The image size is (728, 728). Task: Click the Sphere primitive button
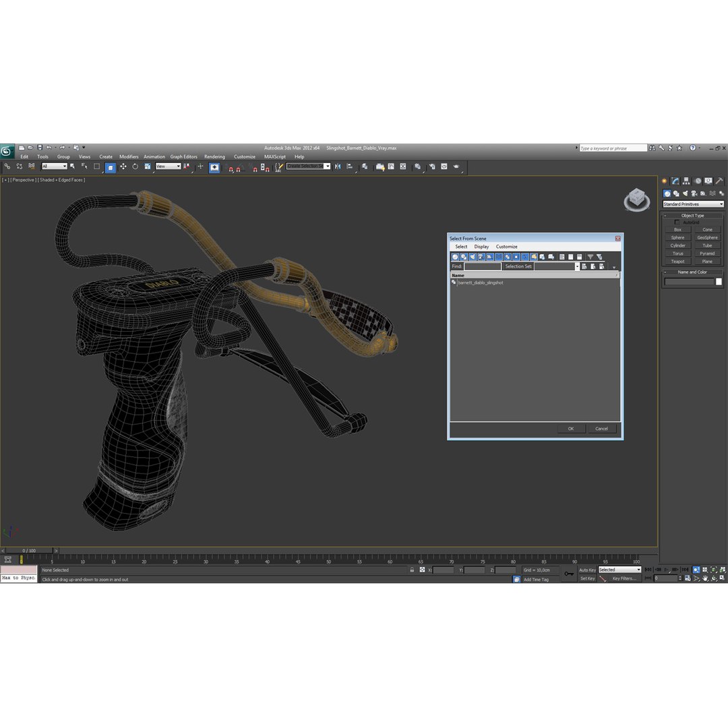pyautogui.click(x=677, y=238)
